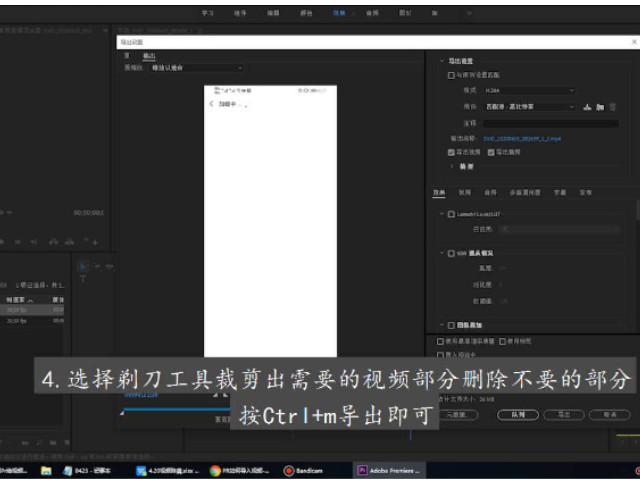
Task: Open the Format dropdown showing H.264
Action: [x=529, y=91]
